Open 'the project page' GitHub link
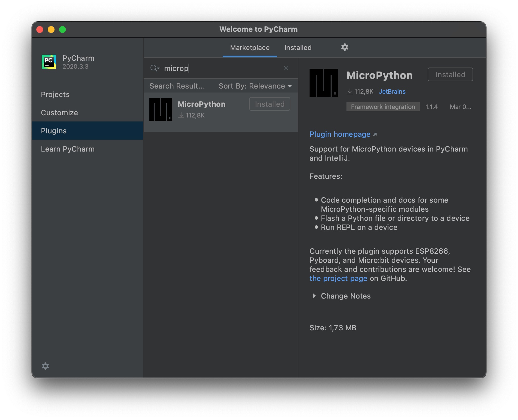This screenshot has width=518, height=420. click(338, 278)
